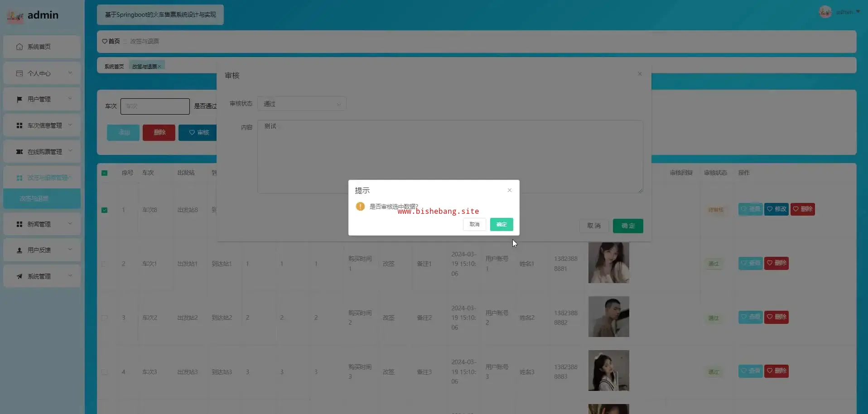868x414 pixels.
Task: Close the 审核 dialog with its X
Action: click(640, 74)
